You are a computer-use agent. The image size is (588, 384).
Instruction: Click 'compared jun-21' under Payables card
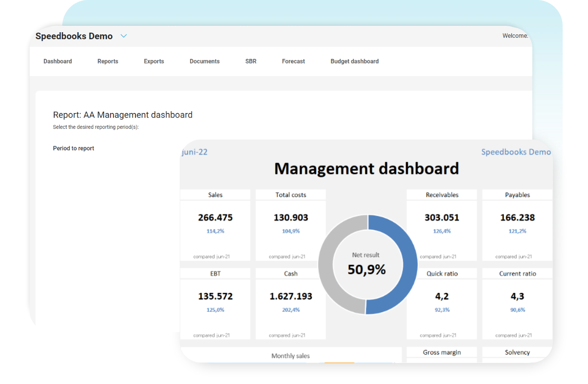click(514, 256)
